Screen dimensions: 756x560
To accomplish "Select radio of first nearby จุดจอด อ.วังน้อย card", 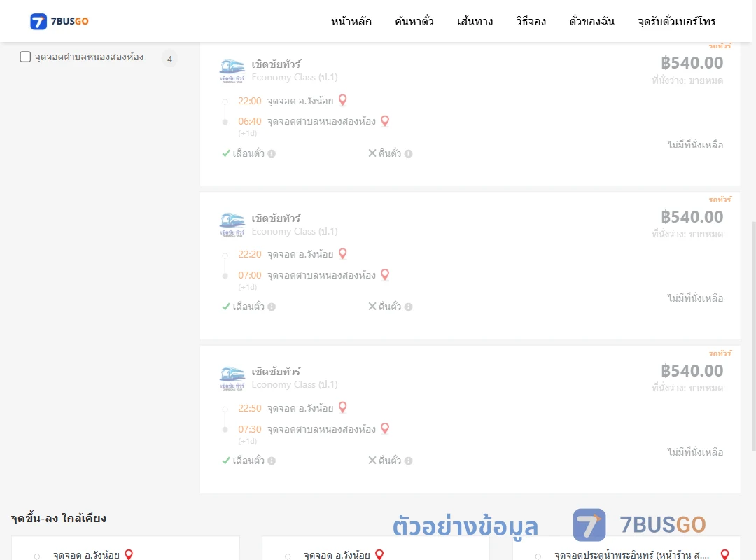I will pos(37,556).
